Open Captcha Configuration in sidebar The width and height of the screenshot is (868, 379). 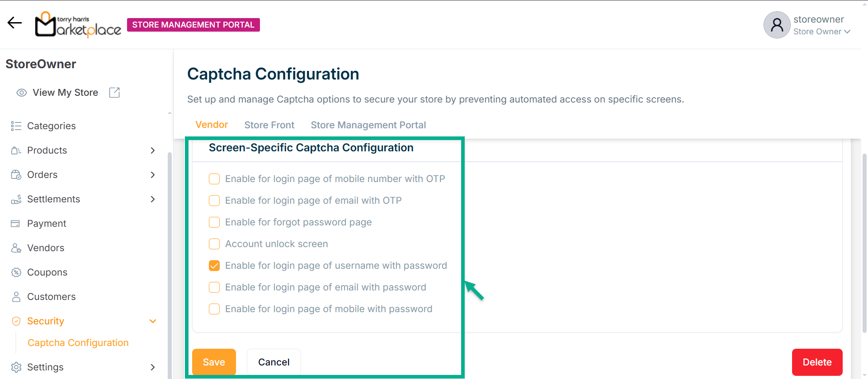click(78, 343)
